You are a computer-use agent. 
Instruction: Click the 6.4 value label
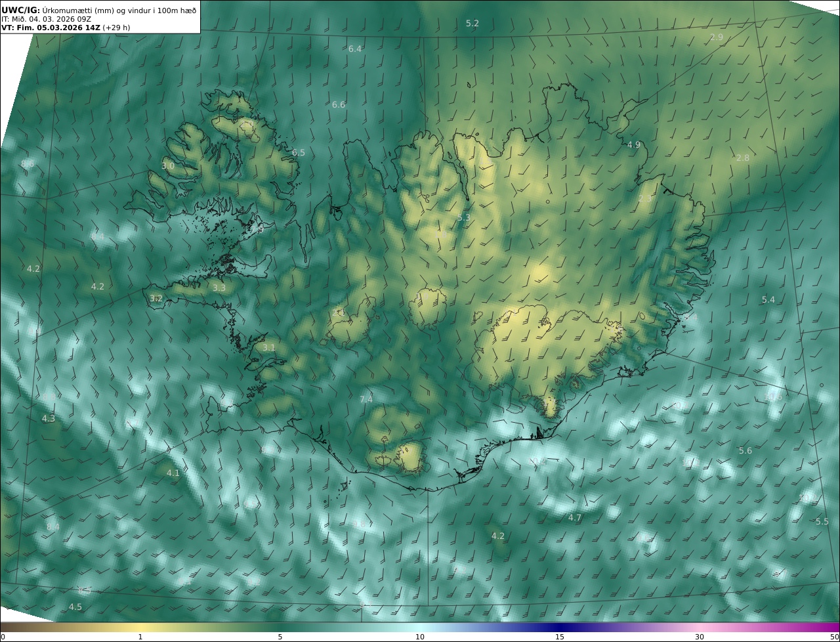click(355, 49)
